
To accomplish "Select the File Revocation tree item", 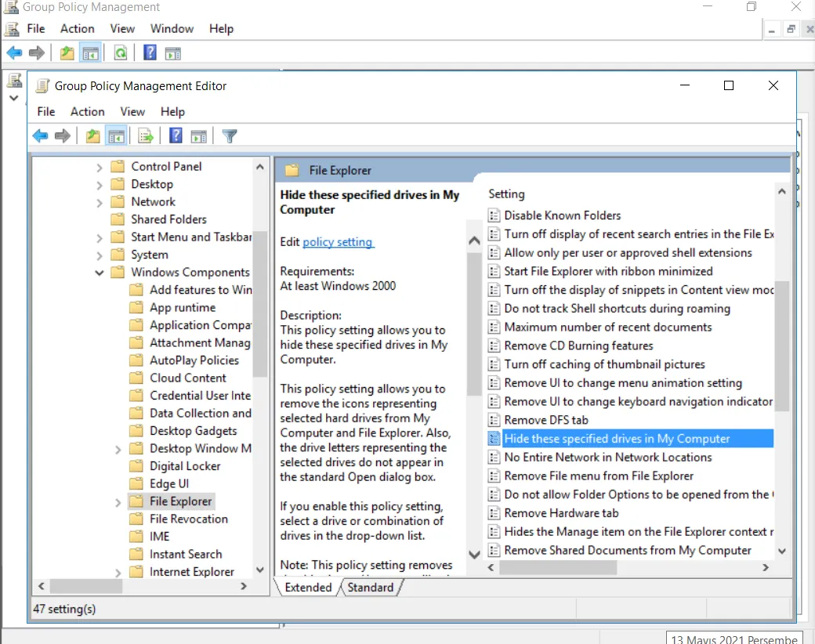I will [189, 519].
